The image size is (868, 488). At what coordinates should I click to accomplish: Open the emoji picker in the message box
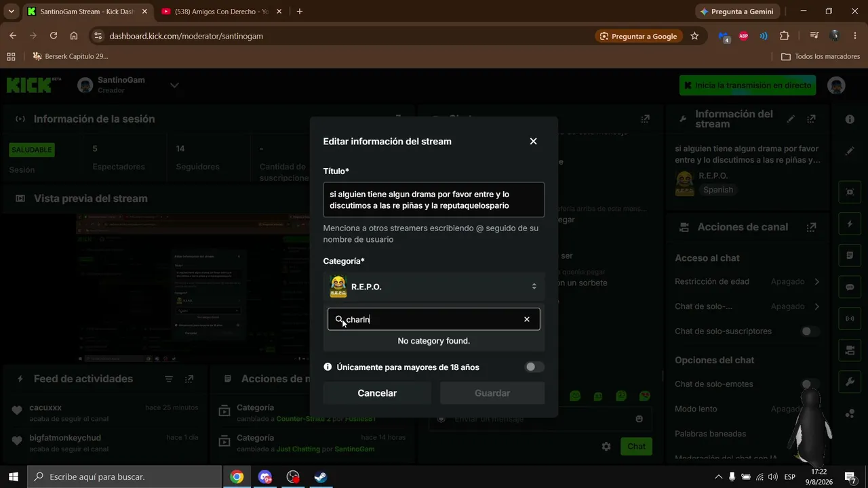click(639, 419)
